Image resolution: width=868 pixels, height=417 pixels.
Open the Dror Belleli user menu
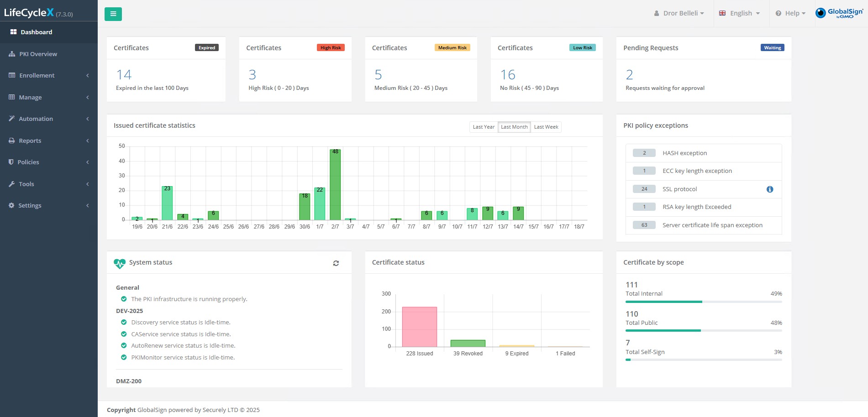679,13
